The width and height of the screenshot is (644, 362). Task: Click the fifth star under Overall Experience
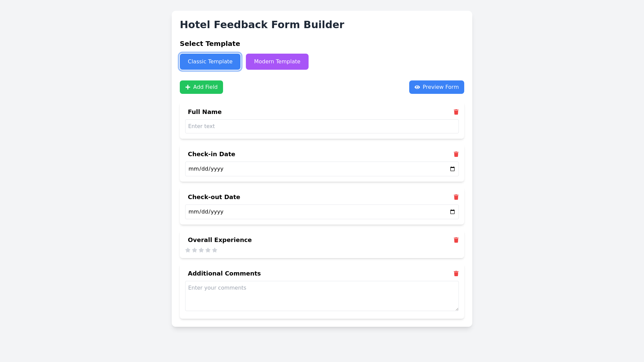coord(215,250)
